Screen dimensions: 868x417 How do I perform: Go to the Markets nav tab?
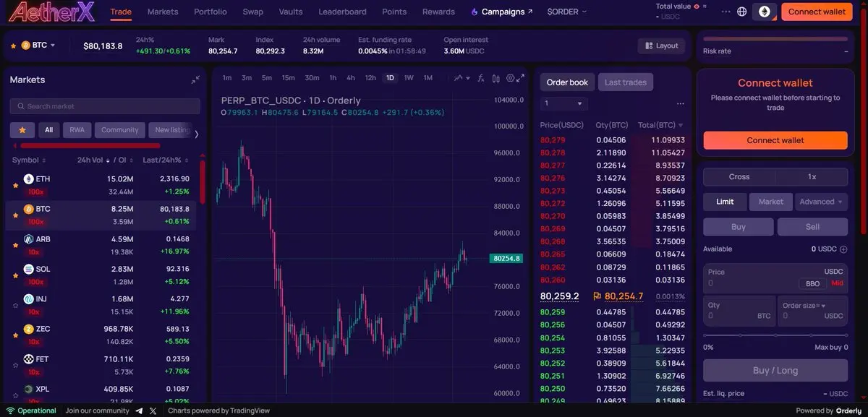coord(163,12)
